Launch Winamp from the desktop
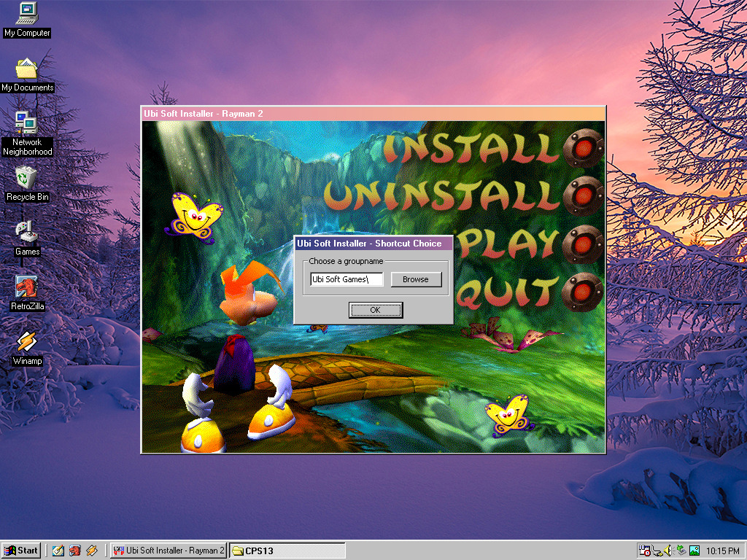This screenshot has width=747, height=560. [x=27, y=348]
